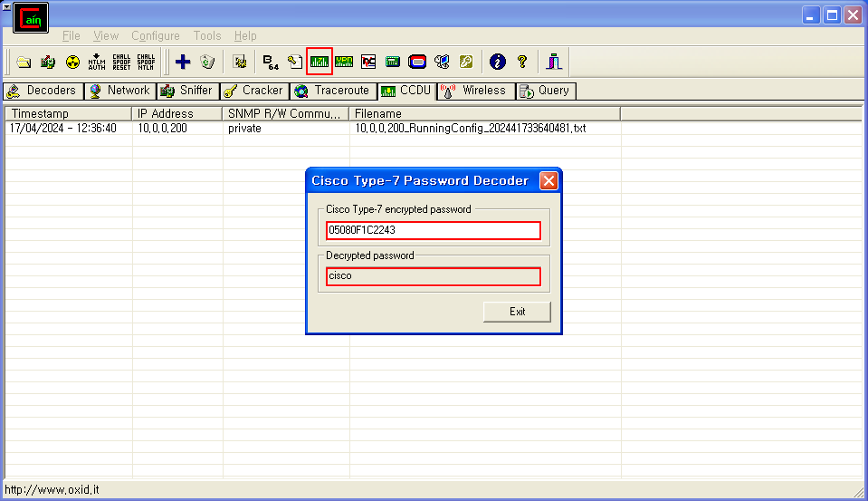The image size is (868, 501).
Task: Switch to the Sniffer tab
Action: (188, 91)
